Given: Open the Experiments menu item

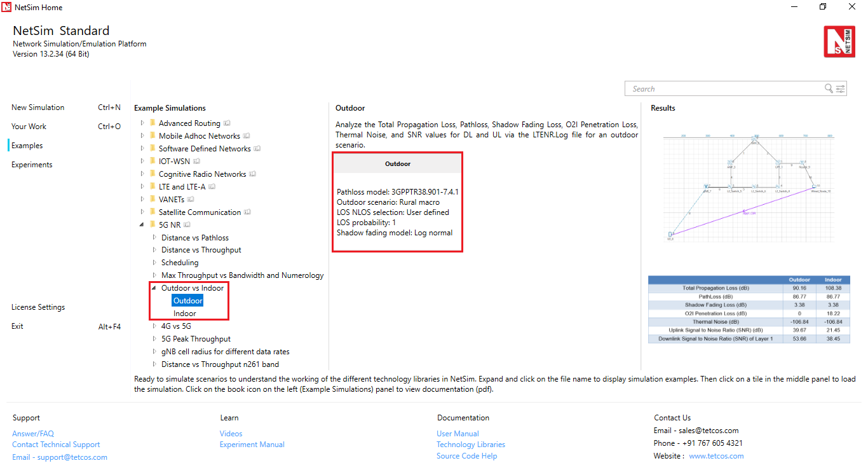Looking at the screenshot, I should pyautogui.click(x=32, y=165).
